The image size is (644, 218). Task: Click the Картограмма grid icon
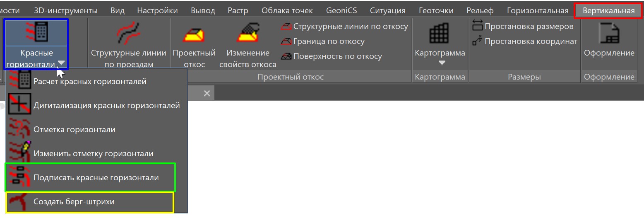pyautogui.click(x=440, y=33)
